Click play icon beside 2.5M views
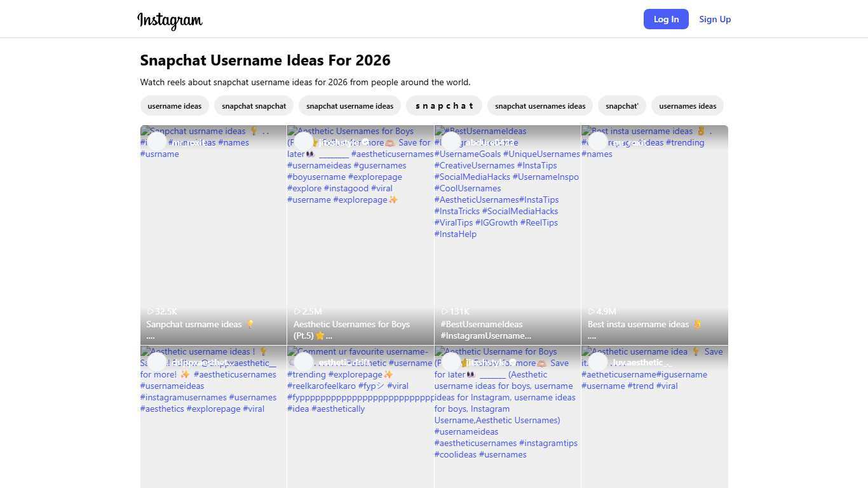Screen dimensions: 868x488 coord(297,311)
